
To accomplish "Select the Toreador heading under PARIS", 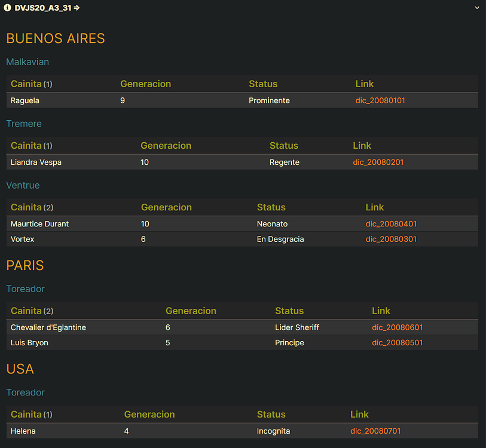I will pyautogui.click(x=25, y=289).
